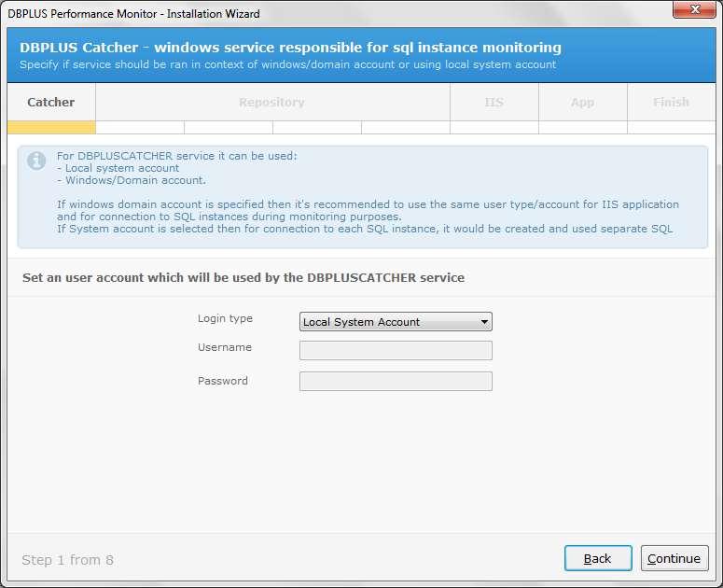Select the IIS wizard tab
This screenshot has width=723, height=588.
pyautogui.click(x=494, y=102)
